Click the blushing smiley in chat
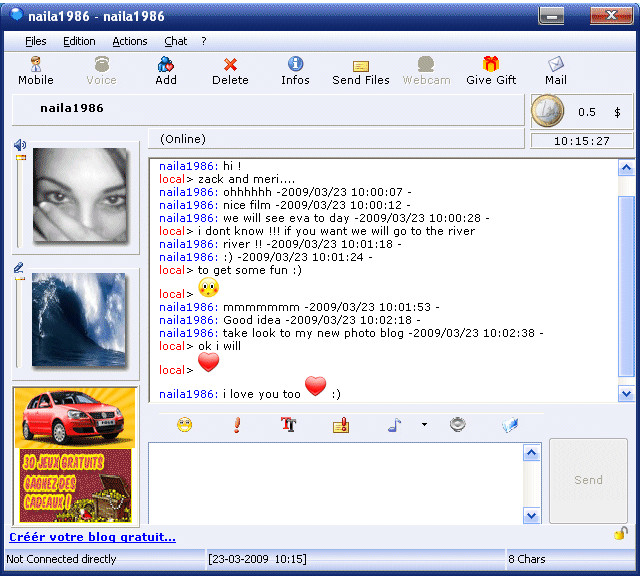This screenshot has height=576, width=640. (209, 287)
